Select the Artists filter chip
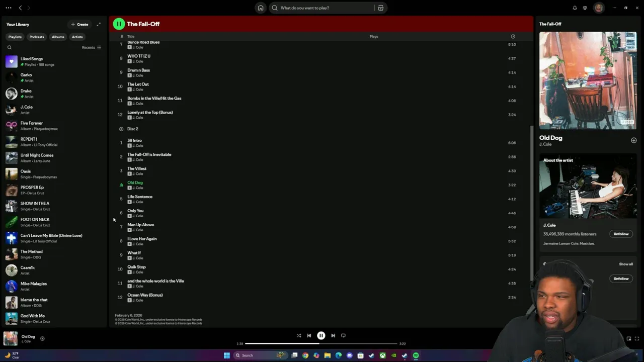644x362 pixels. pos(77,37)
